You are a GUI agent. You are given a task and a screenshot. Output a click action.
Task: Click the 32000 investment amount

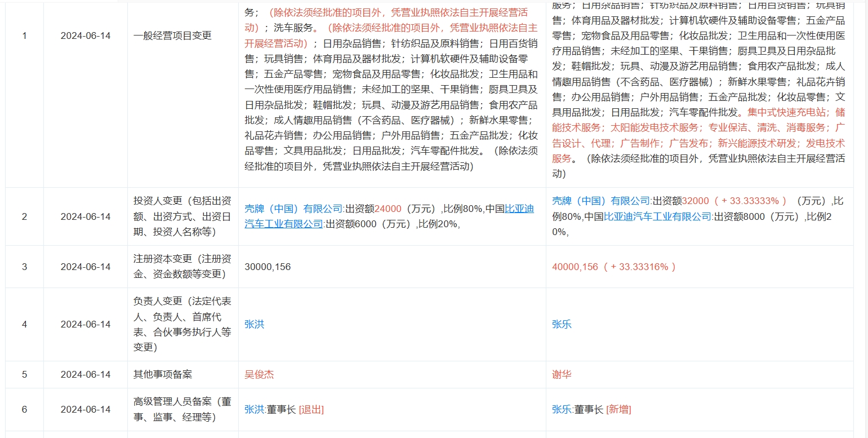click(696, 201)
